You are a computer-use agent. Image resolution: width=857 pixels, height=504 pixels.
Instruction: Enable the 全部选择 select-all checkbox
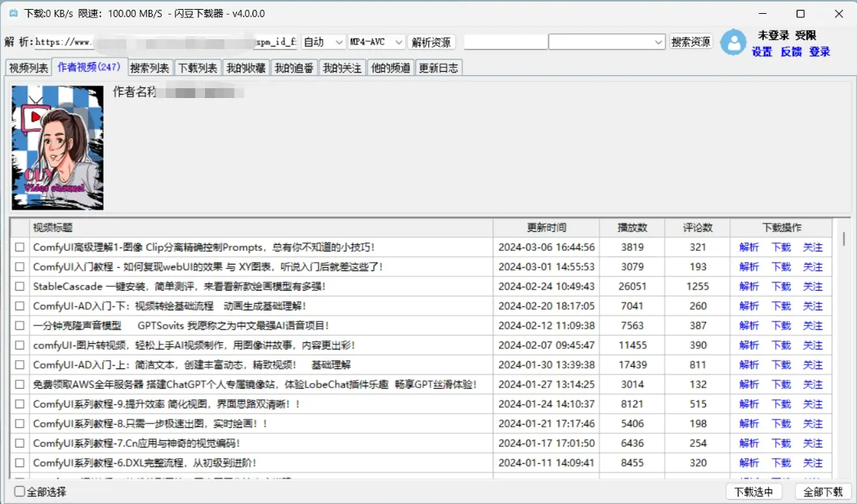point(20,492)
